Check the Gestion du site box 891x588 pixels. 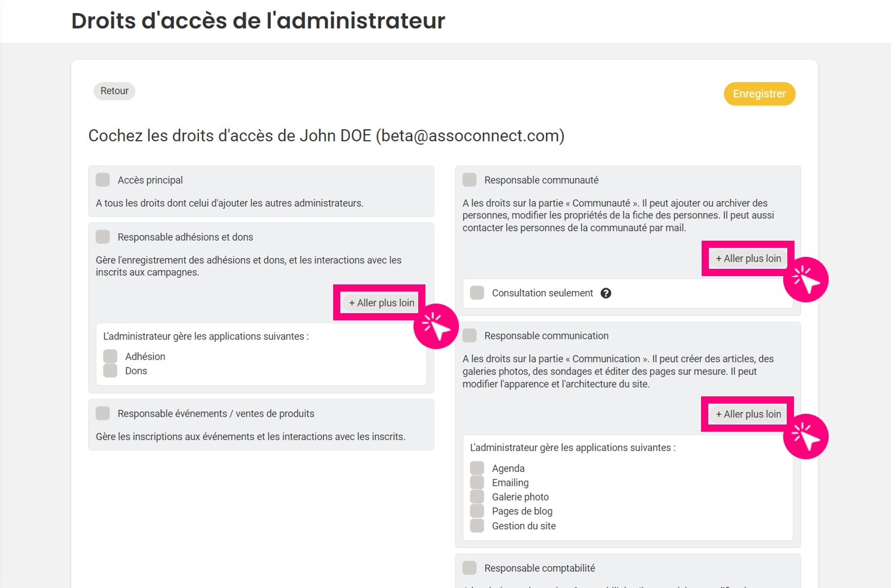click(x=477, y=526)
